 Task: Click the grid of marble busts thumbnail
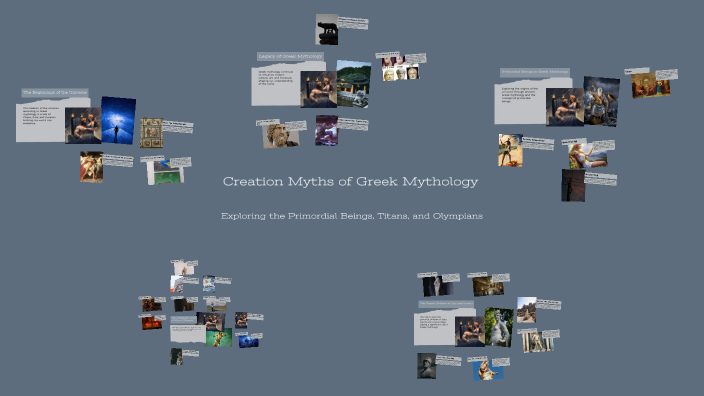click(400, 69)
